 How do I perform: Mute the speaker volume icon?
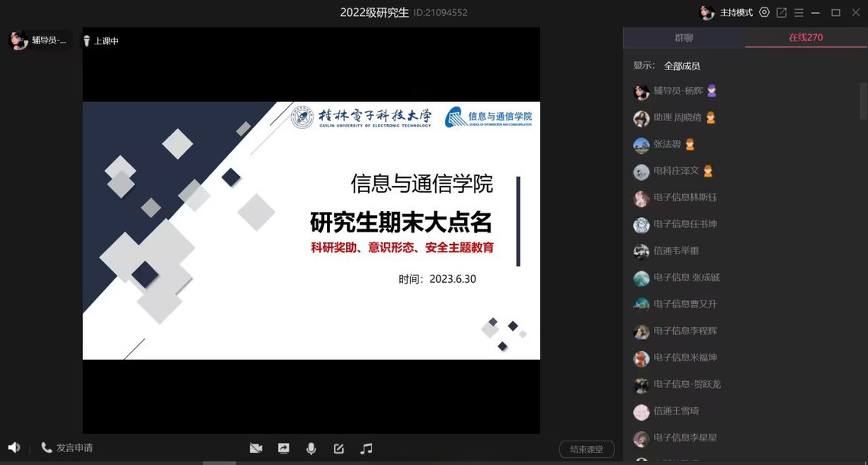point(14,447)
